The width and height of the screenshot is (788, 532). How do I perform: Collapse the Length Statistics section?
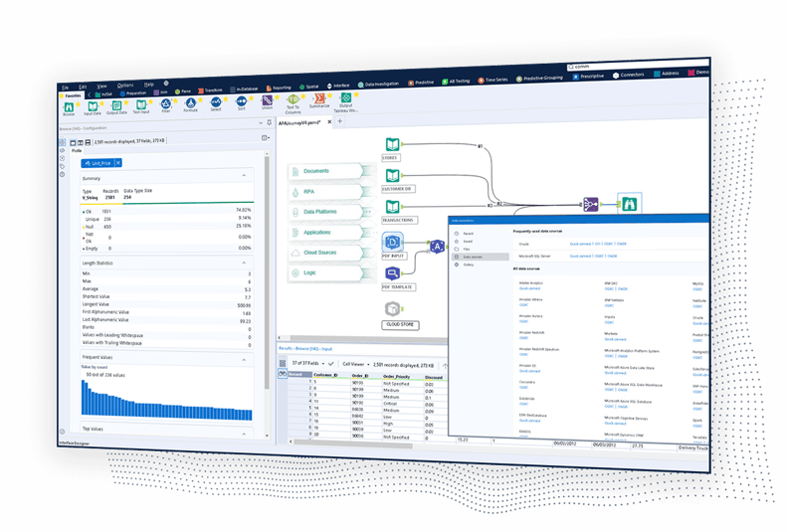click(244, 263)
